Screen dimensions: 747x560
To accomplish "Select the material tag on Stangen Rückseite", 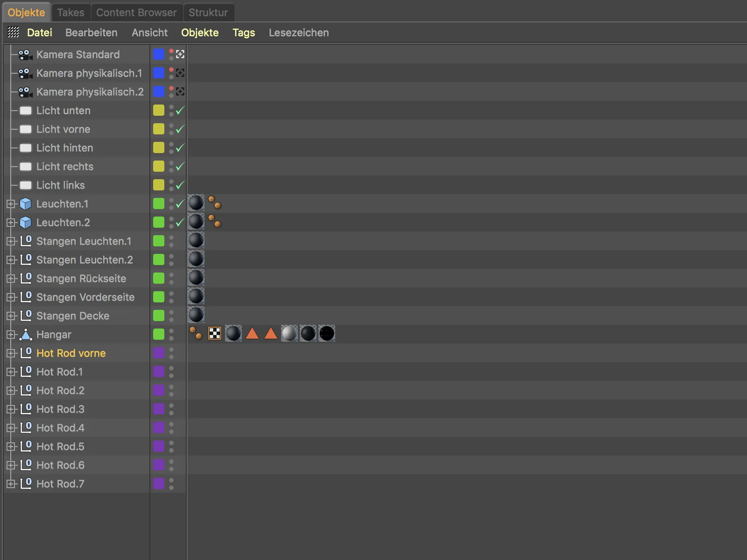I will click(196, 278).
